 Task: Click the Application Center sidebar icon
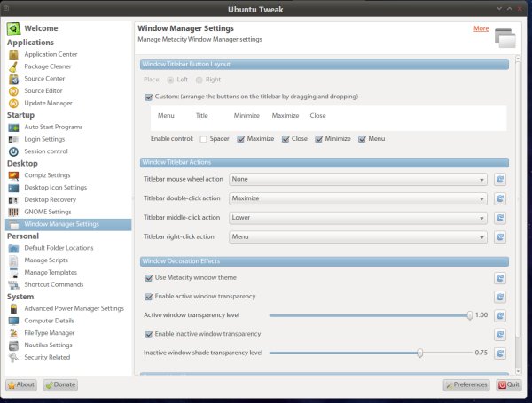point(13,54)
